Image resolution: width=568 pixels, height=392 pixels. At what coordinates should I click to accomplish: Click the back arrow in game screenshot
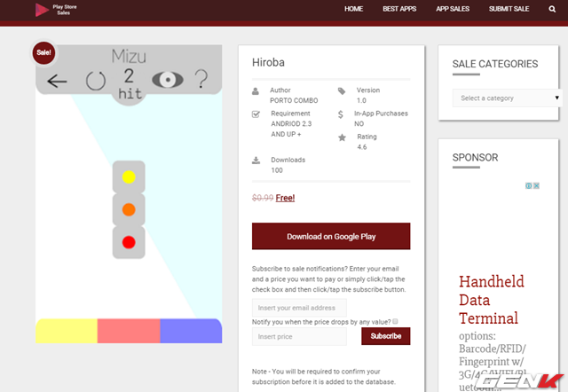tap(58, 82)
